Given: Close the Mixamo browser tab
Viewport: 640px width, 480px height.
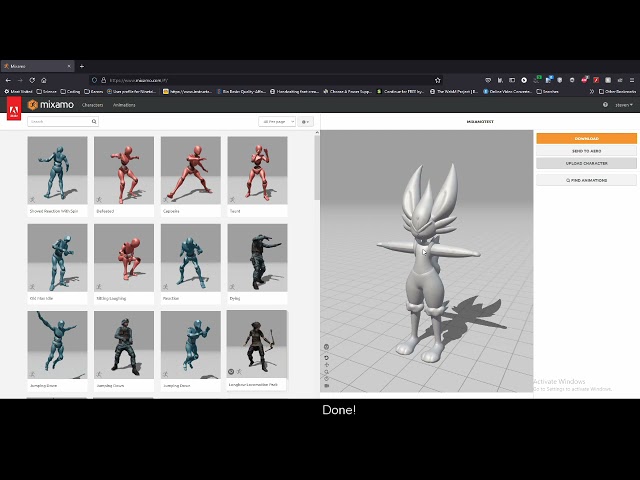Looking at the screenshot, I should pos(69,66).
